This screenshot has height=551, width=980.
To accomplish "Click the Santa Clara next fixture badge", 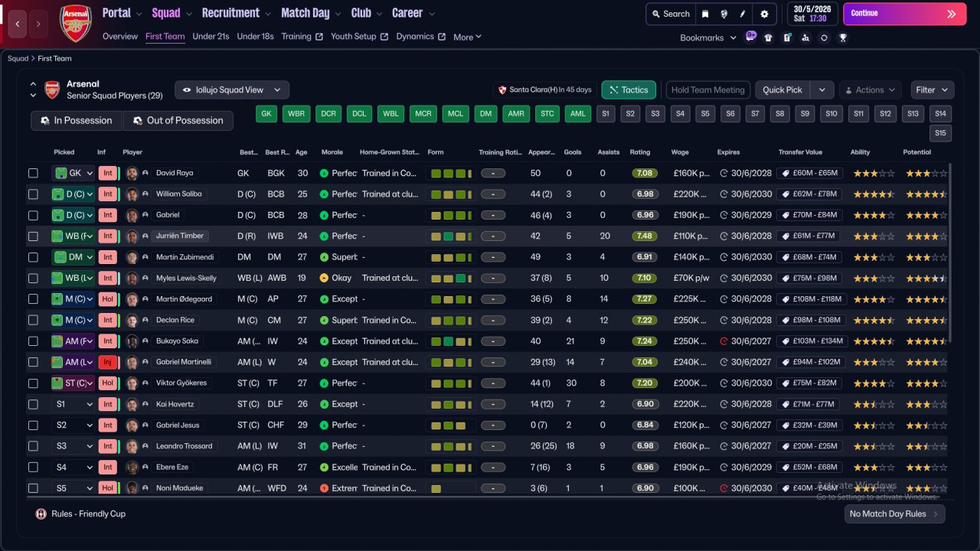I will click(x=545, y=90).
